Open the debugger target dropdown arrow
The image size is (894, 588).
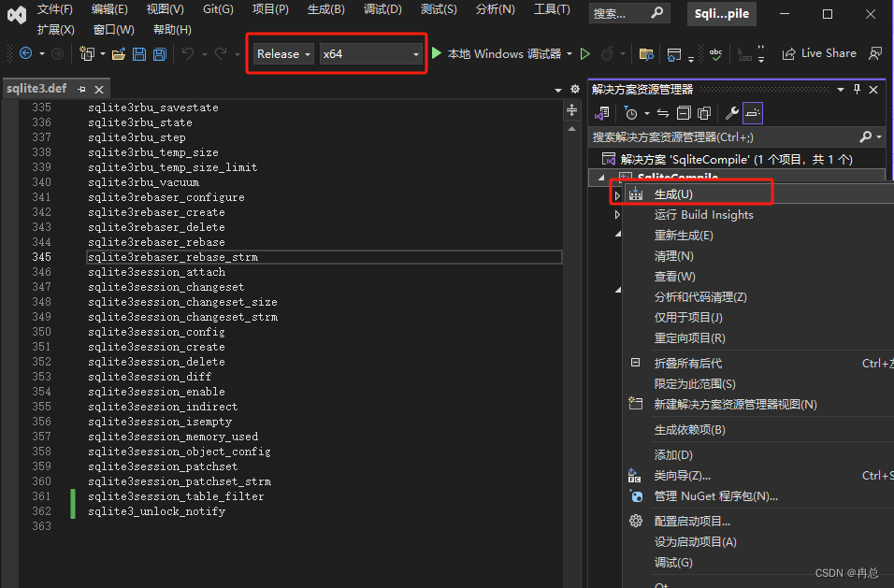[569, 54]
